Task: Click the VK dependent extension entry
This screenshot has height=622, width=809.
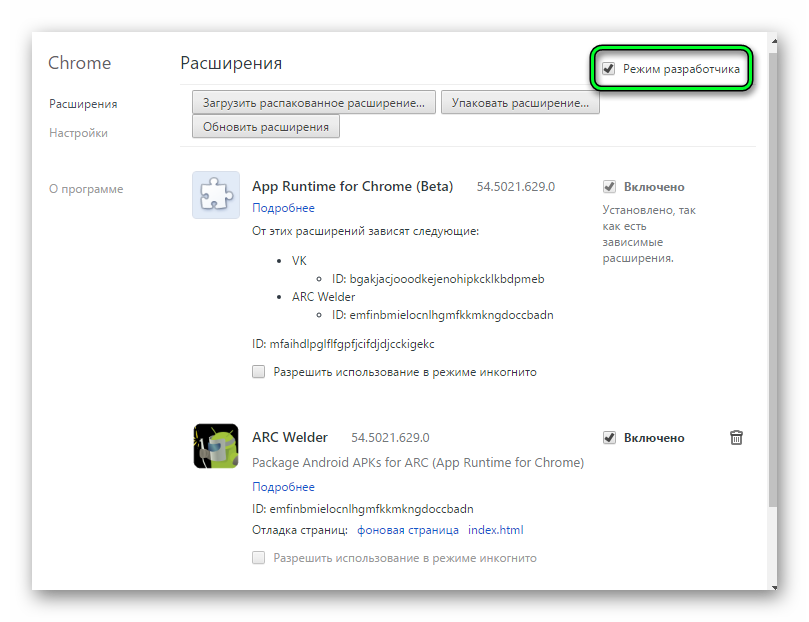Action: tap(299, 261)
